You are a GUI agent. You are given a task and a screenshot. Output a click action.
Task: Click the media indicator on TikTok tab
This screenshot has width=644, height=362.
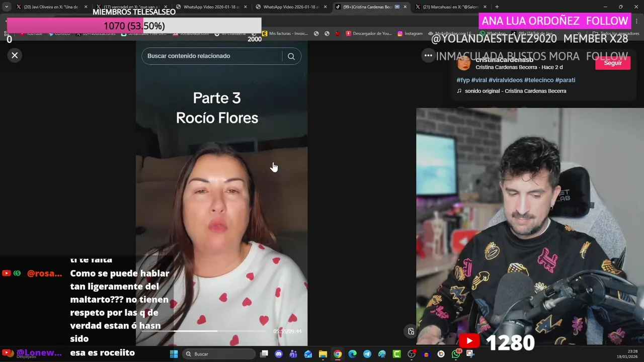pos(397,7)
